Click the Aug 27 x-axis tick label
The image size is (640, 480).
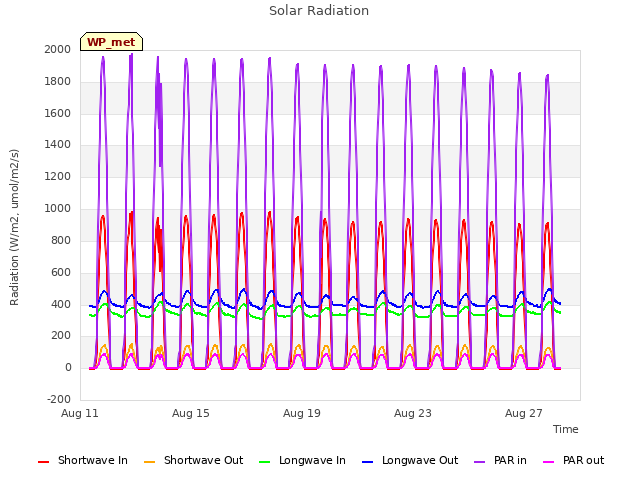coord(524,413)
